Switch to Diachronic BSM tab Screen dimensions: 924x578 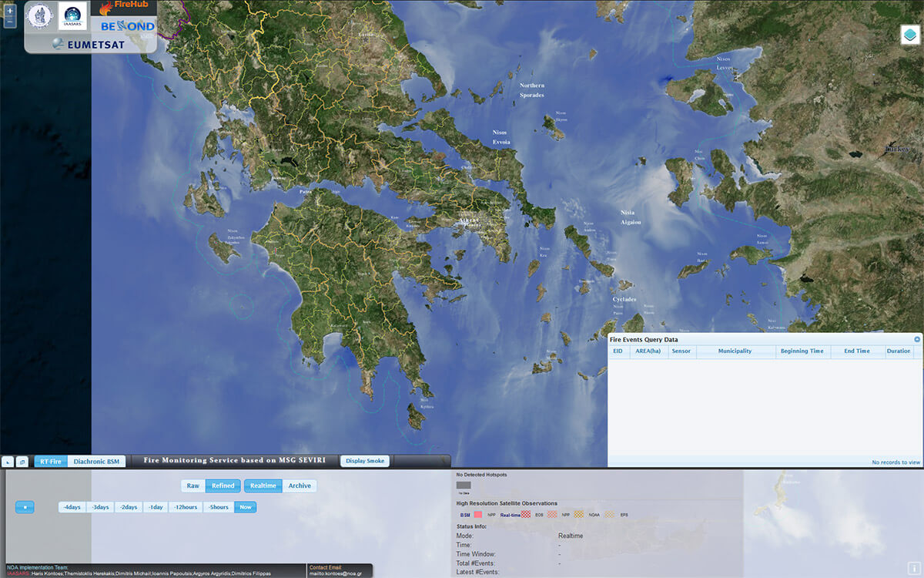click(96, 462)
